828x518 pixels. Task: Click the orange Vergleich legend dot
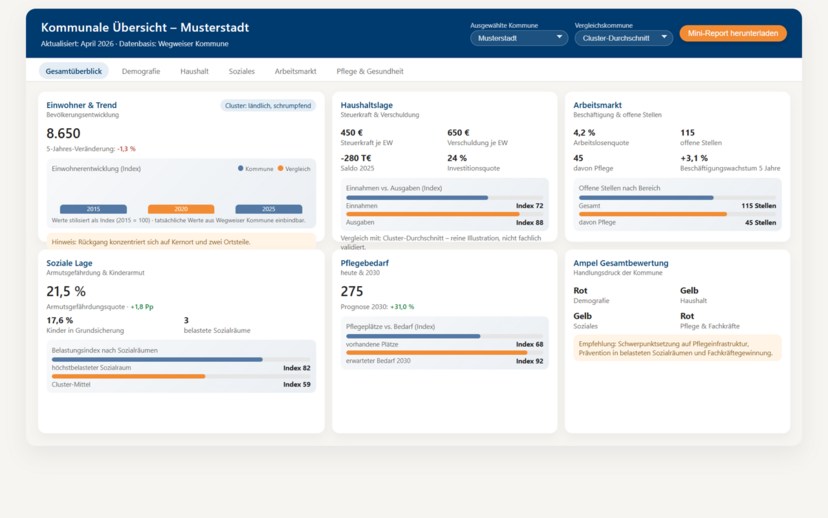pyautogui.click(x=280, y=168)
